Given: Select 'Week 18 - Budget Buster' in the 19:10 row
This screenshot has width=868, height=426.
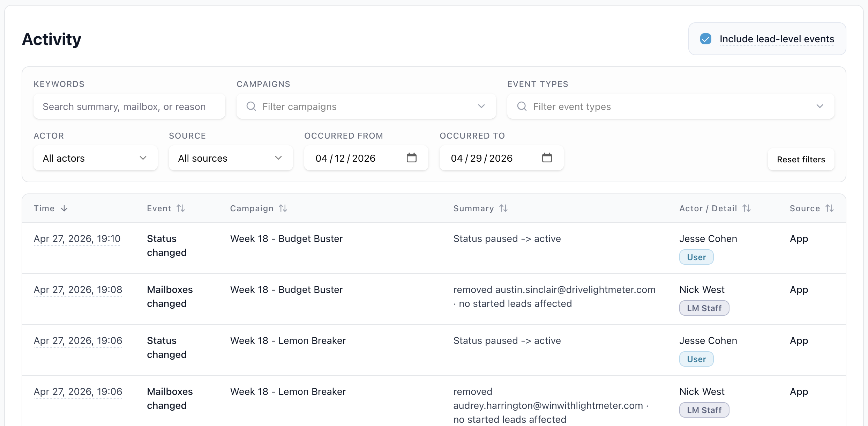Looking at the screenshot, I should pyautogui.click(x=286, y=239).
